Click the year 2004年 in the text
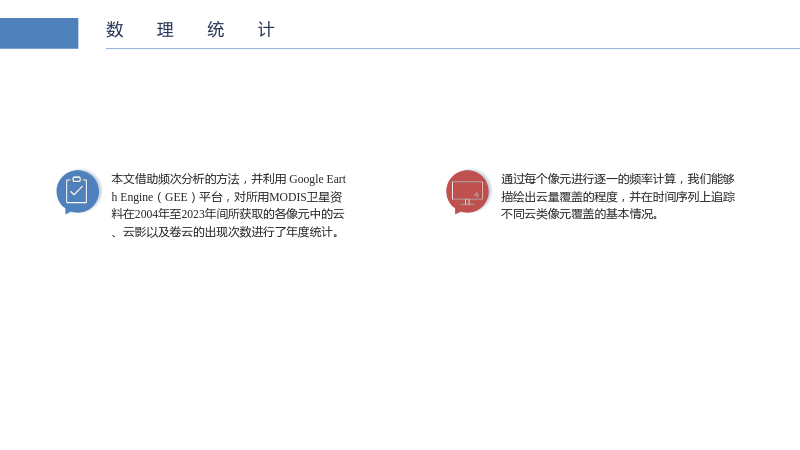 152,214
